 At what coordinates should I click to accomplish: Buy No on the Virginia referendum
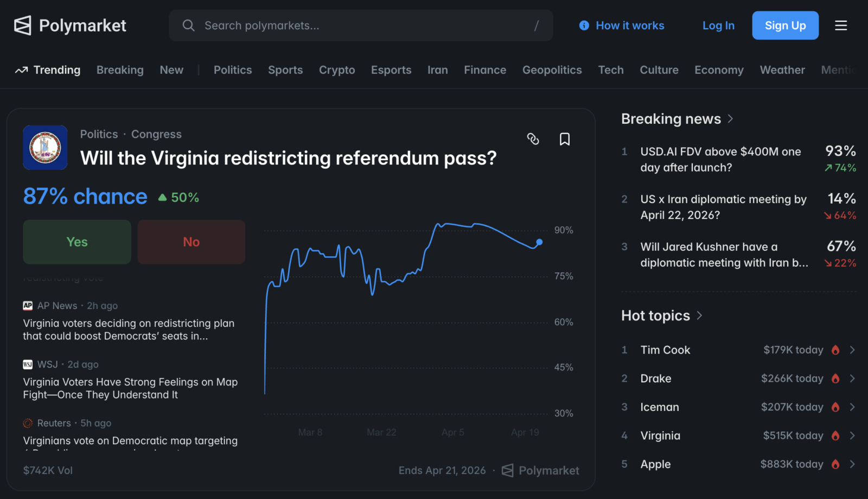tap(192, 242)
